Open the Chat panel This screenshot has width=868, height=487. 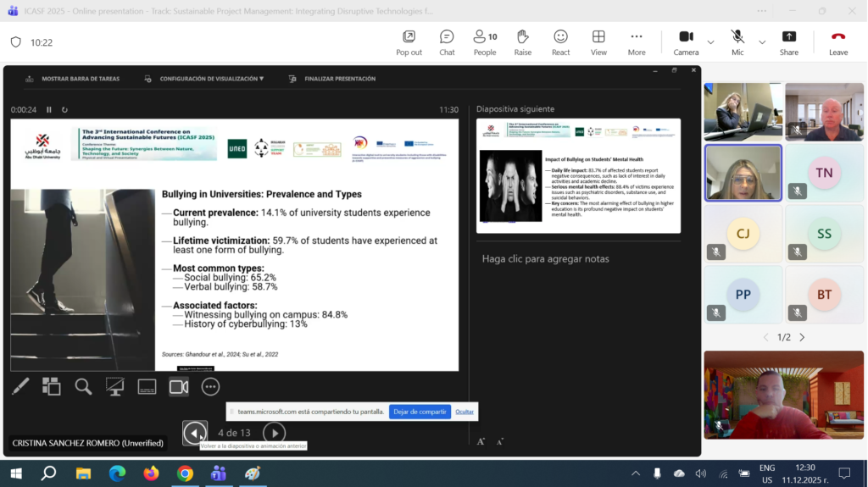447,42
